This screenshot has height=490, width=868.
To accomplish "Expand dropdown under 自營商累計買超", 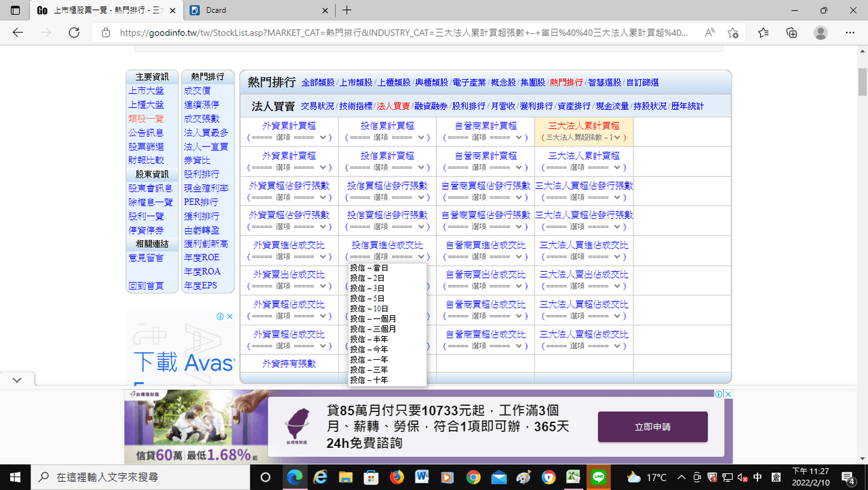I will [486, 138].
